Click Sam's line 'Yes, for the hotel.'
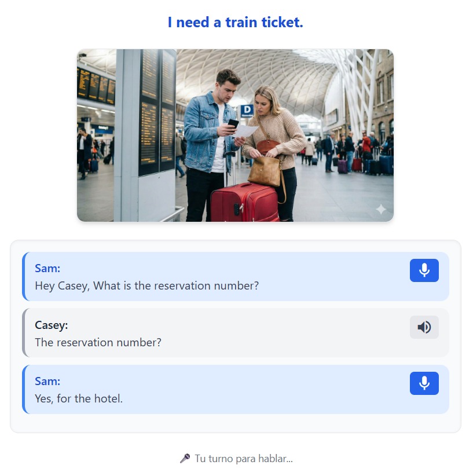This screenshot has width=473, height=476. tap(79, 398)
